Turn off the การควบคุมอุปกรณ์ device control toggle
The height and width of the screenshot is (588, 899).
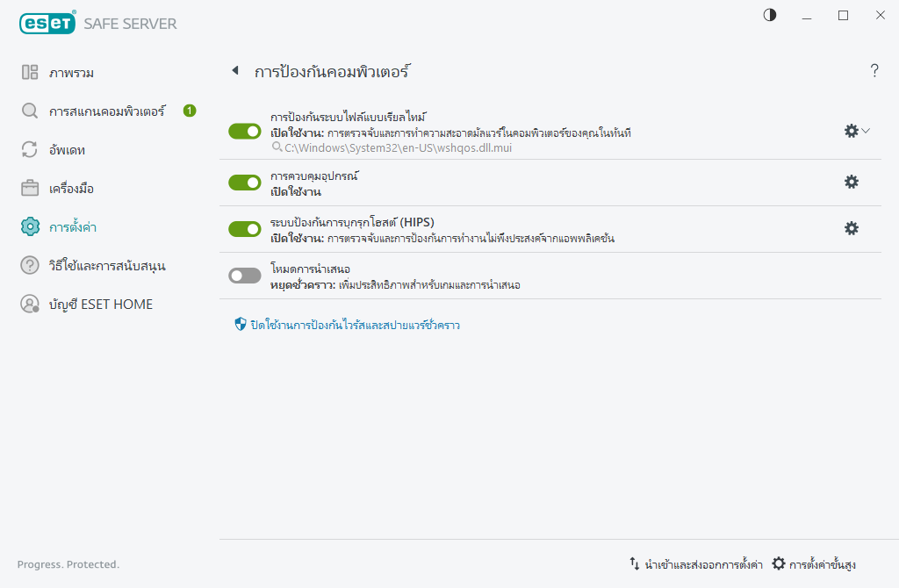coord(244,182)
